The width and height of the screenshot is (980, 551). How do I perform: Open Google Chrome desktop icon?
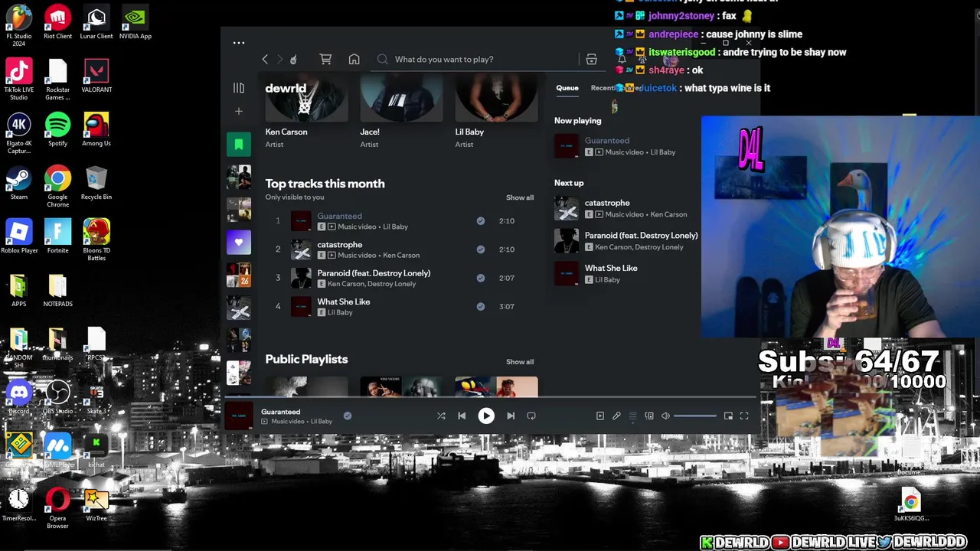click(57, 187)
